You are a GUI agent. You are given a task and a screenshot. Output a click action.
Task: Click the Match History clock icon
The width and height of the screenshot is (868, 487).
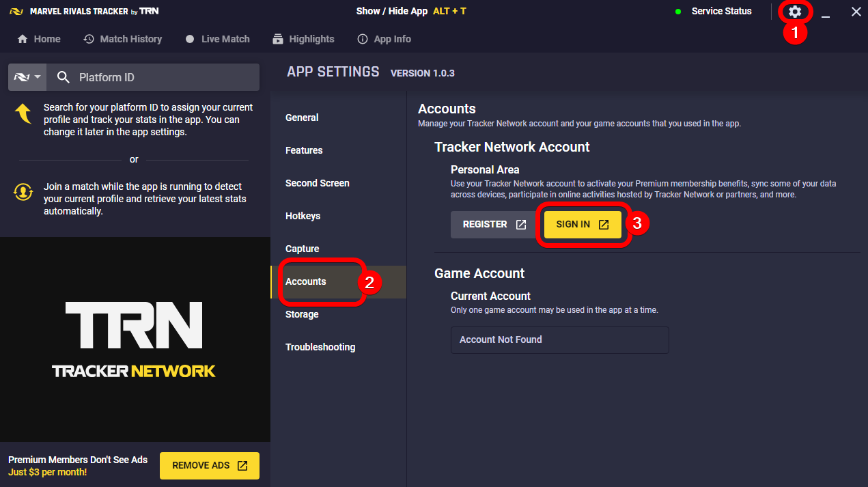(x=89, y=39)
